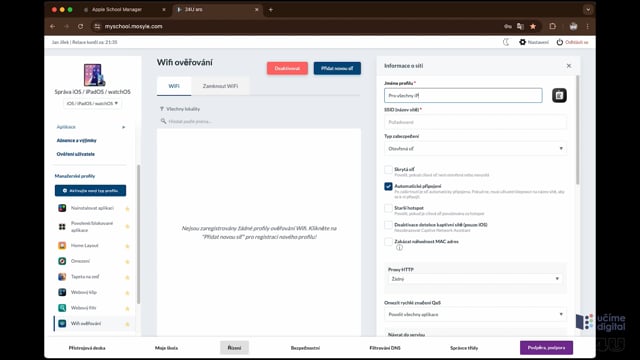640x360 pixels.
Task: Click the black clipboard icon beside profile name
Action: click(559, 96)
